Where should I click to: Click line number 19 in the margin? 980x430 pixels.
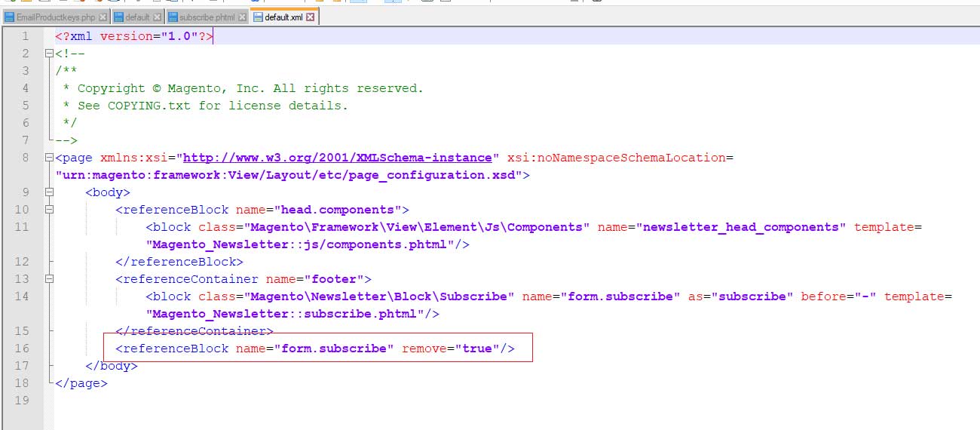pos(22,401)
